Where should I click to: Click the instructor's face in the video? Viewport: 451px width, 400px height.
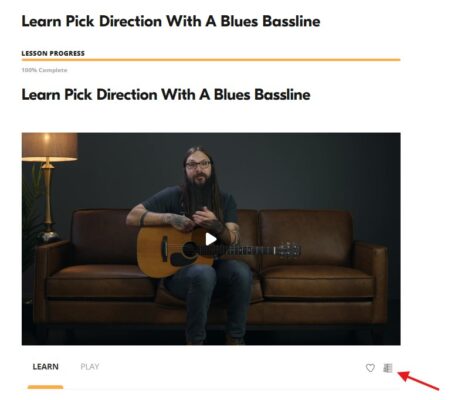click(x=199, y=168)
